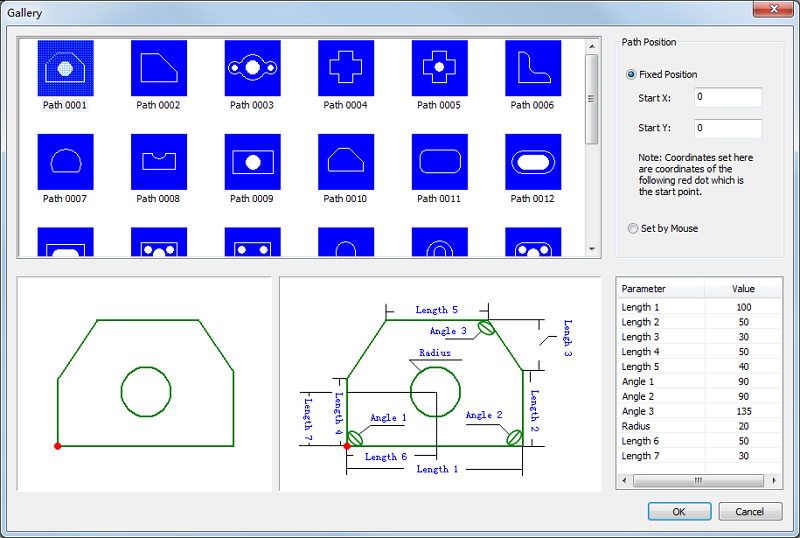This screenshot has width=800, height=538.
Task: Select the third thumbnail in the third gallery row
Action: 253,242
